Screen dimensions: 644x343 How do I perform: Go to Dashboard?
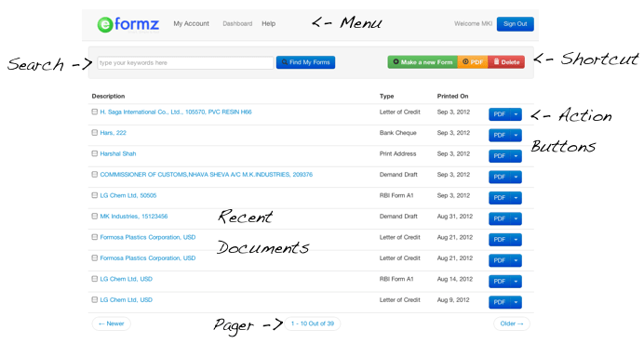pyautogui.click(x=237, y=24)
